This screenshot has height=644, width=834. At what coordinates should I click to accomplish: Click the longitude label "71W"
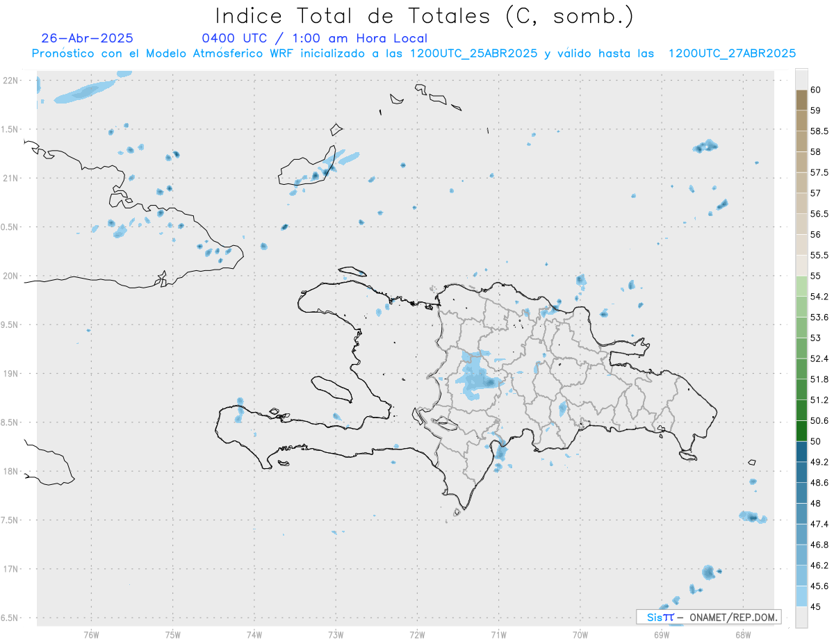pos(498,634)
